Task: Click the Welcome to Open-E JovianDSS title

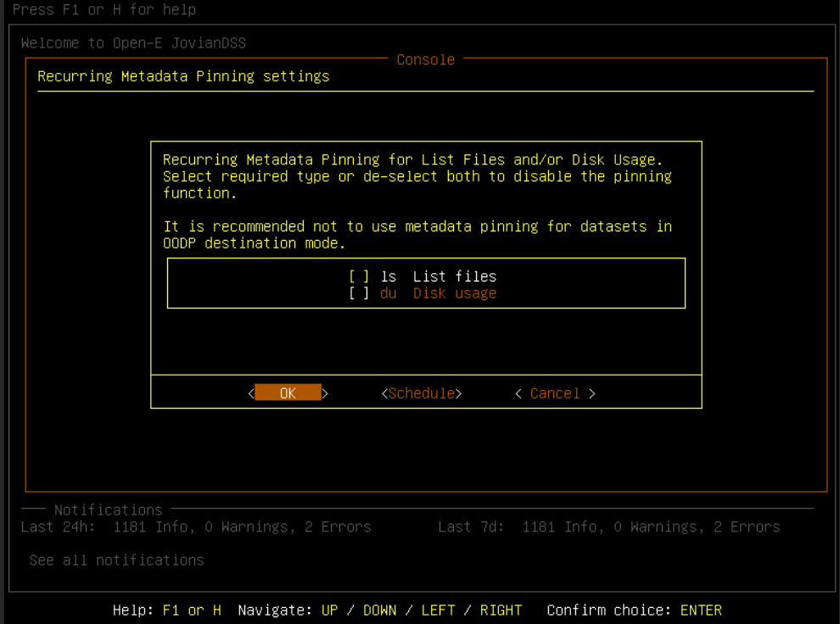Action: [x=133, y=42]
